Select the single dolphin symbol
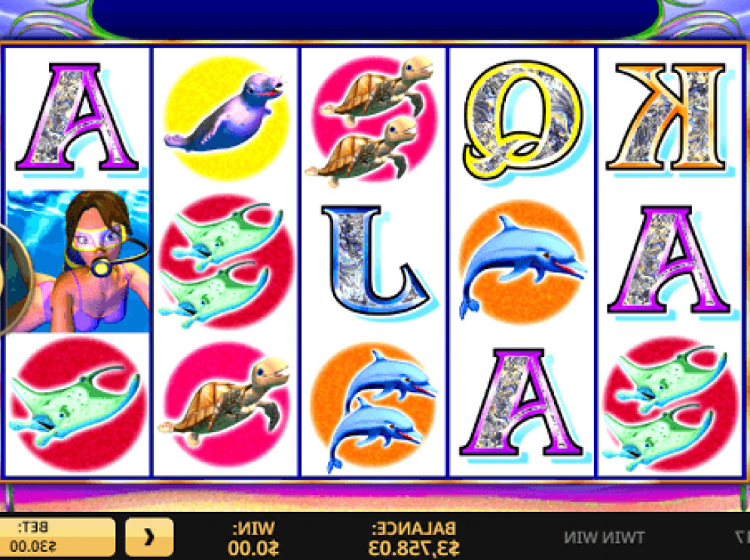Viewport: 750px width, 560px height. (522, 262)
